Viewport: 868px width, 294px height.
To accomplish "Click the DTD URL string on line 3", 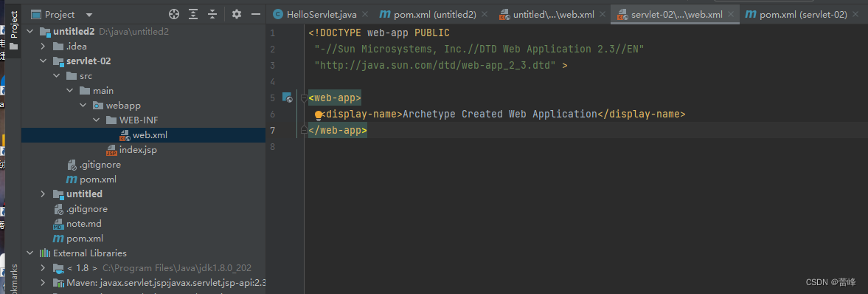I will click(x=435, y=66).
